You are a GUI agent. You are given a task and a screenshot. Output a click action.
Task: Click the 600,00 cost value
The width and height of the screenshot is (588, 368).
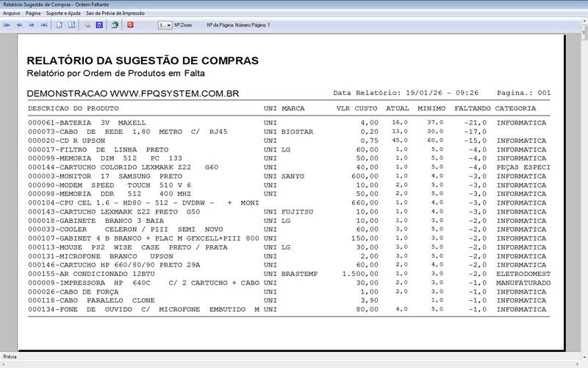[365, 176]
